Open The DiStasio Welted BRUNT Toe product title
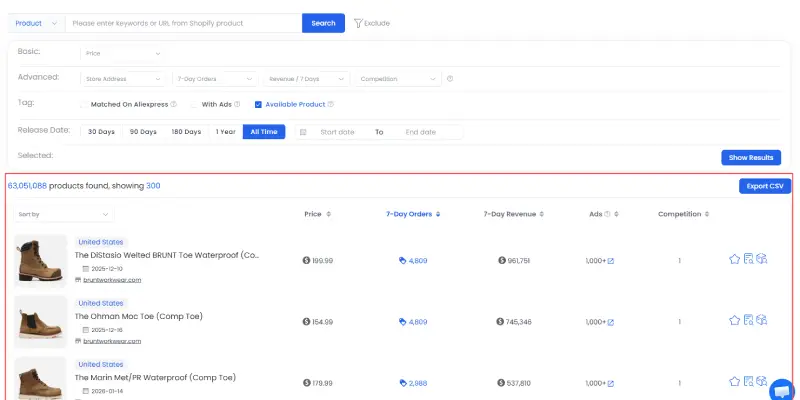800x400 pixels. click(167, 255)
